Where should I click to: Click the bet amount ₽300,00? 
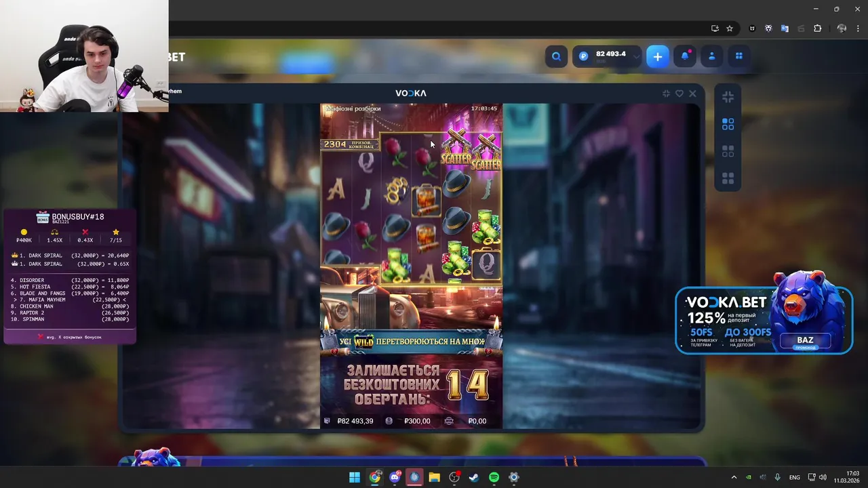coord(416,421)
